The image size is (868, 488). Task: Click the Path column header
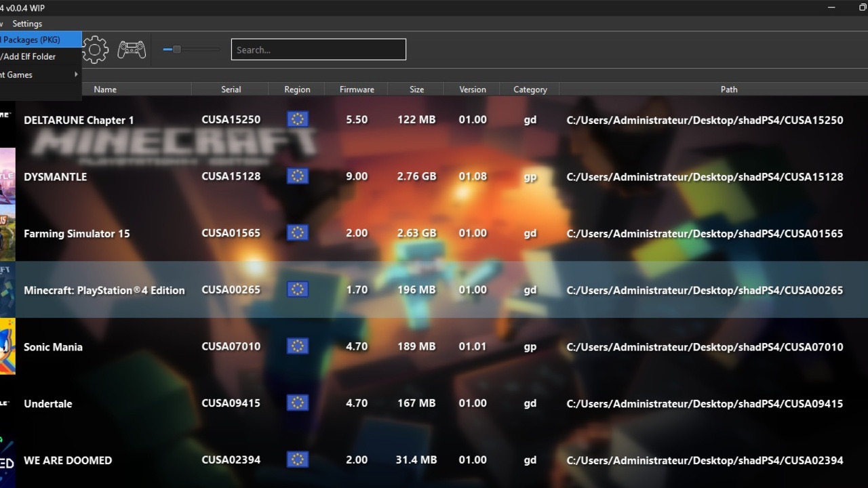tap(729, 89)
